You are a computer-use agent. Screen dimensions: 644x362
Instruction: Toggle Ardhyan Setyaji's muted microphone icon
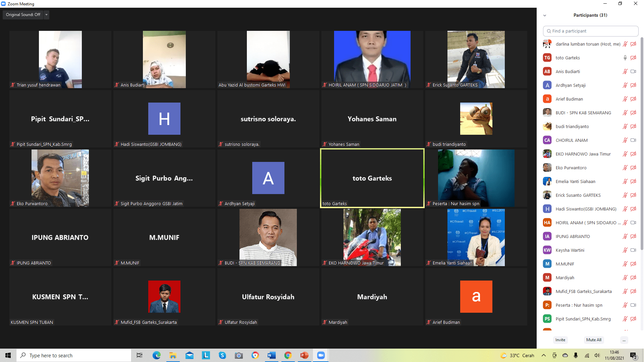625,85
